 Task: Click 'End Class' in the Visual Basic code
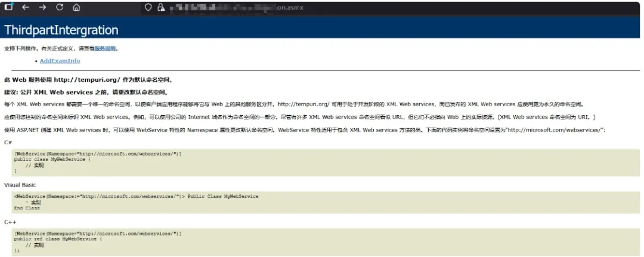[27, 208]
